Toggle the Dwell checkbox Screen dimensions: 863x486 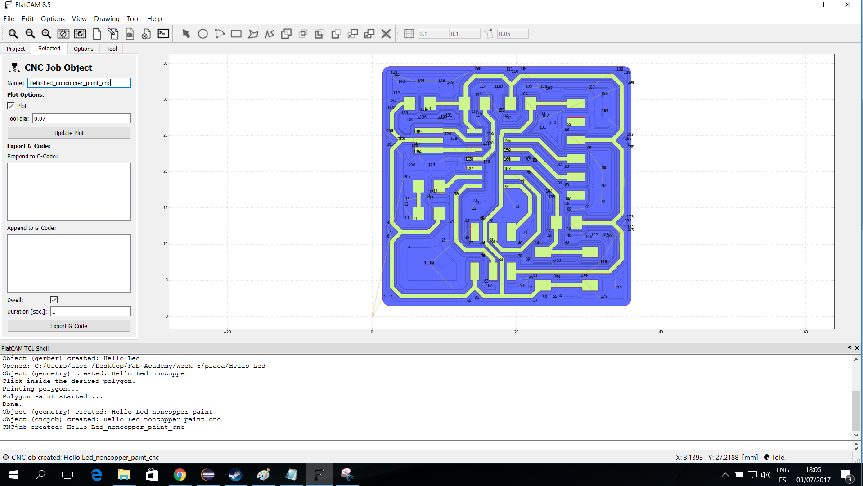(x=54, y=300)
